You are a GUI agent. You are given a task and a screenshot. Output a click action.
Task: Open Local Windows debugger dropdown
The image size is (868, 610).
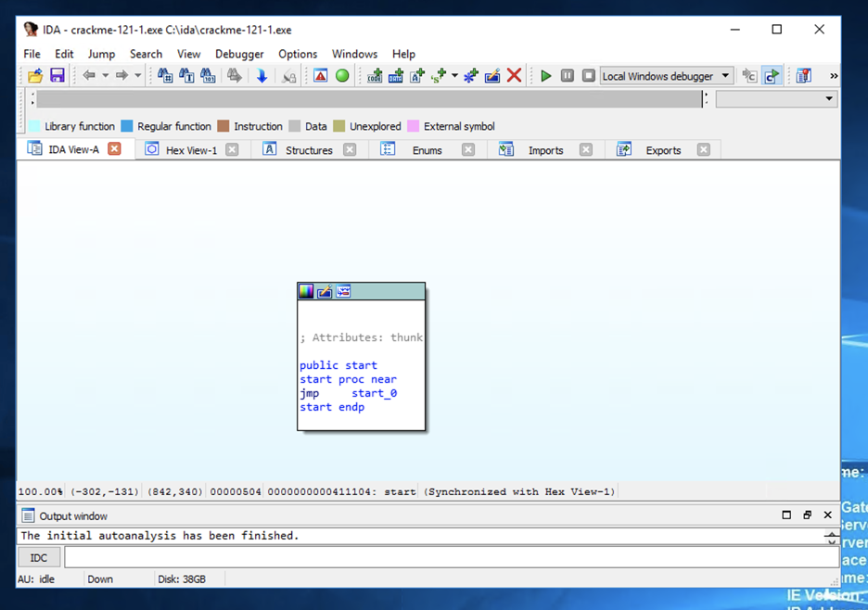click(x=725, y=76)
